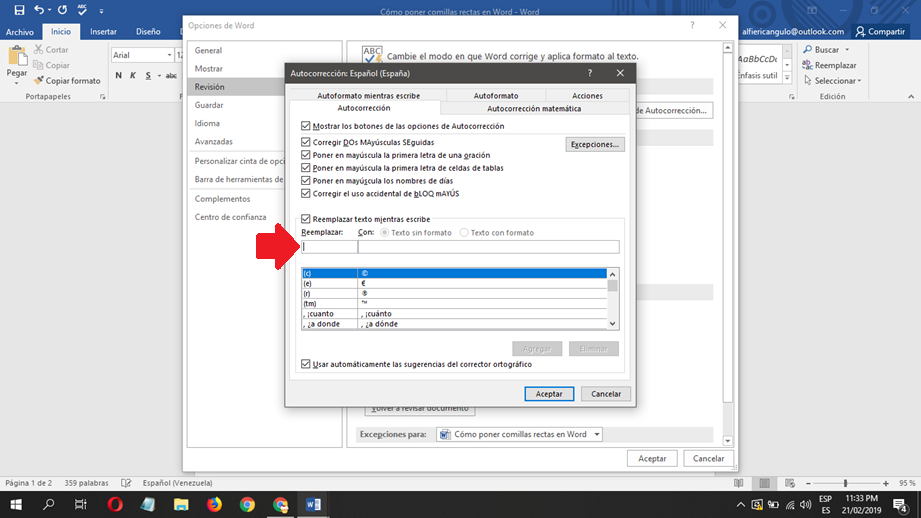
Task: Expand the Seleccionar dropdown arrow
Action: point(859,81)
